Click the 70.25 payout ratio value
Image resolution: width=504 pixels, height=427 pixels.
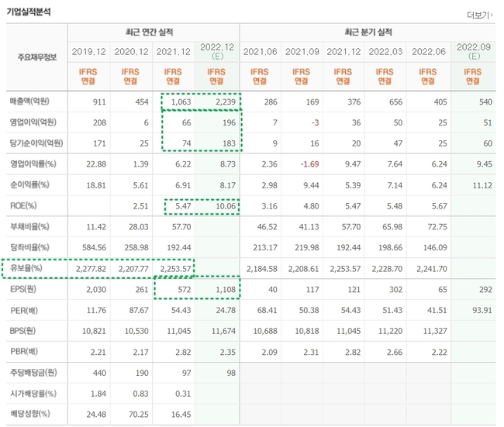point(139,415)
